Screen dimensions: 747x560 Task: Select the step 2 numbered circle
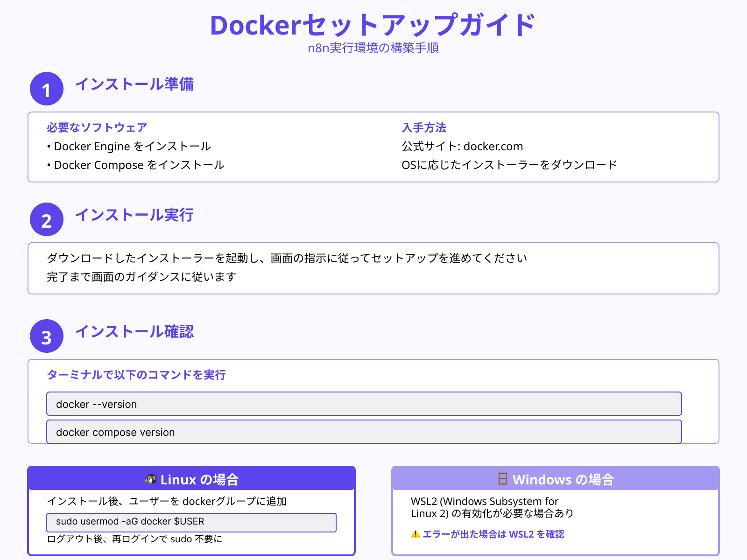46,219
